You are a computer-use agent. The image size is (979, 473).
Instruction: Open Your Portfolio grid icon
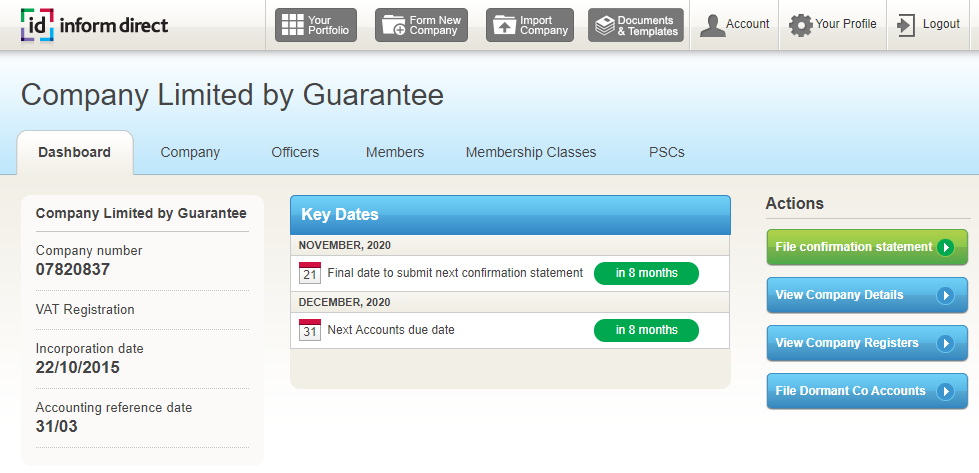pos(293,25)
